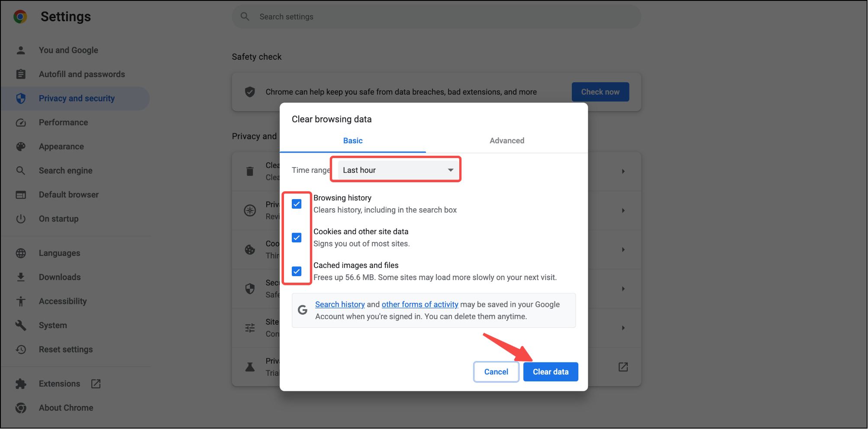Click the Appearance palette icon
Image resolution: width=868 pixels, height=429 pixels.
[21, 147]
